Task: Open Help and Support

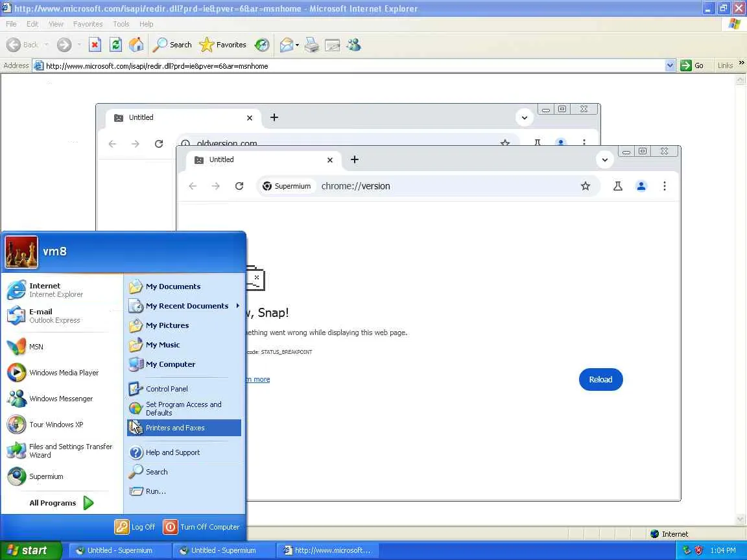Action: point(184,452)
